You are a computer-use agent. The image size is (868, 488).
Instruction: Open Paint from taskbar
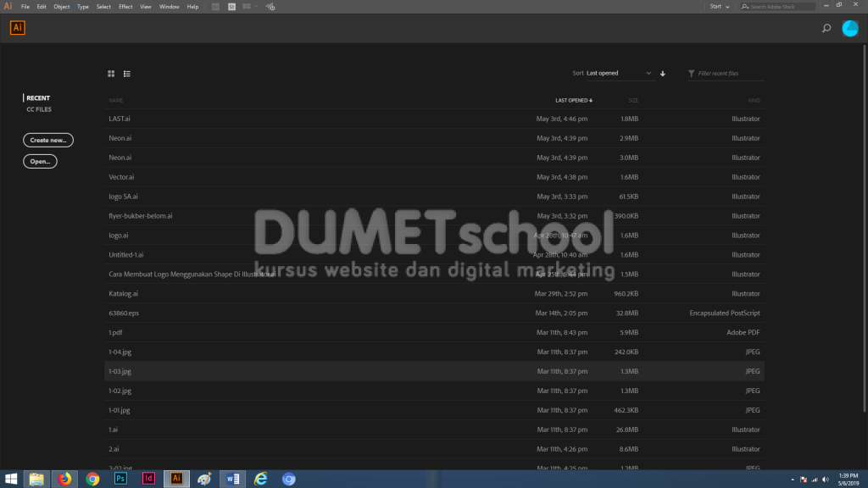pyautogui.click(x=204, y=480)
